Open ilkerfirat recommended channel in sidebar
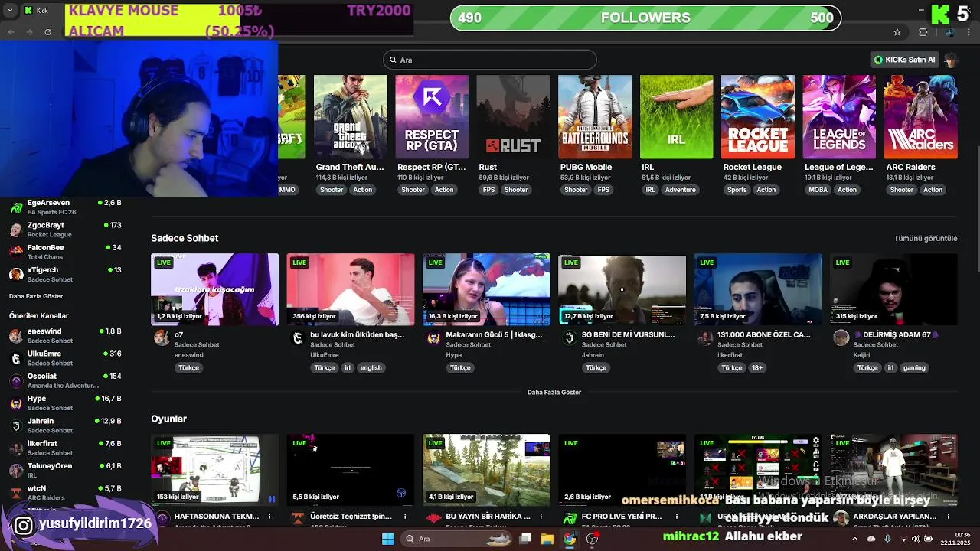980x551 pixels. pos(65,448)
